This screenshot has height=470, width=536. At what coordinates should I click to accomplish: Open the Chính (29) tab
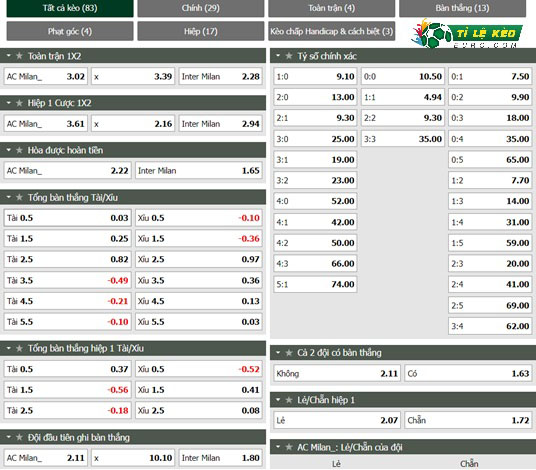201,8
